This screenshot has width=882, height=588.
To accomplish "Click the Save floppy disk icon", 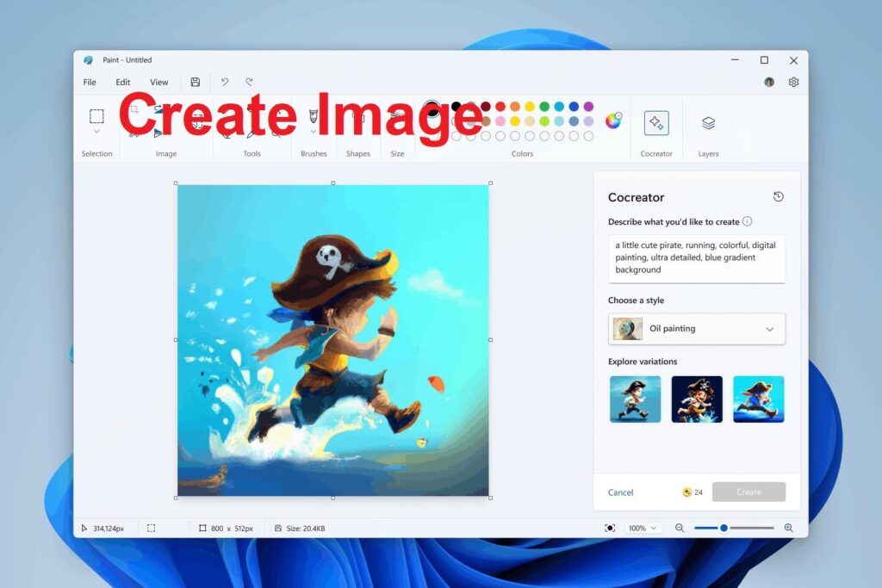I will (x=196, y=82).
